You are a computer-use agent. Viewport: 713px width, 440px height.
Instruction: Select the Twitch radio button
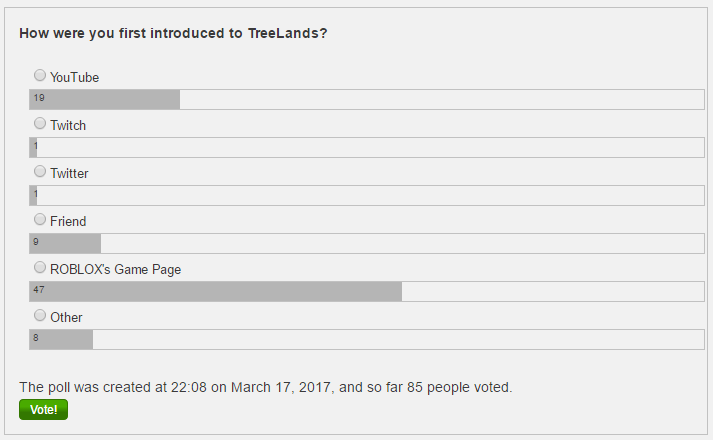(40, 123)
